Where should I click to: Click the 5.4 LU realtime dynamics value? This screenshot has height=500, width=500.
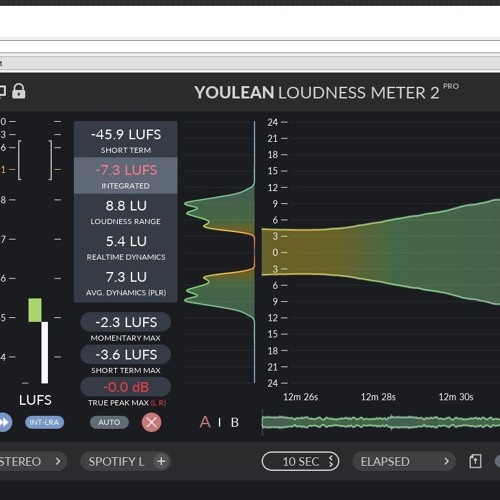[x=126, y=242]
